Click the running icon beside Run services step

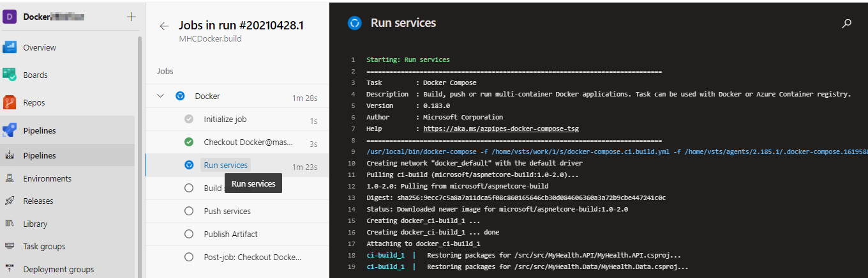click(x=189, y=165)
